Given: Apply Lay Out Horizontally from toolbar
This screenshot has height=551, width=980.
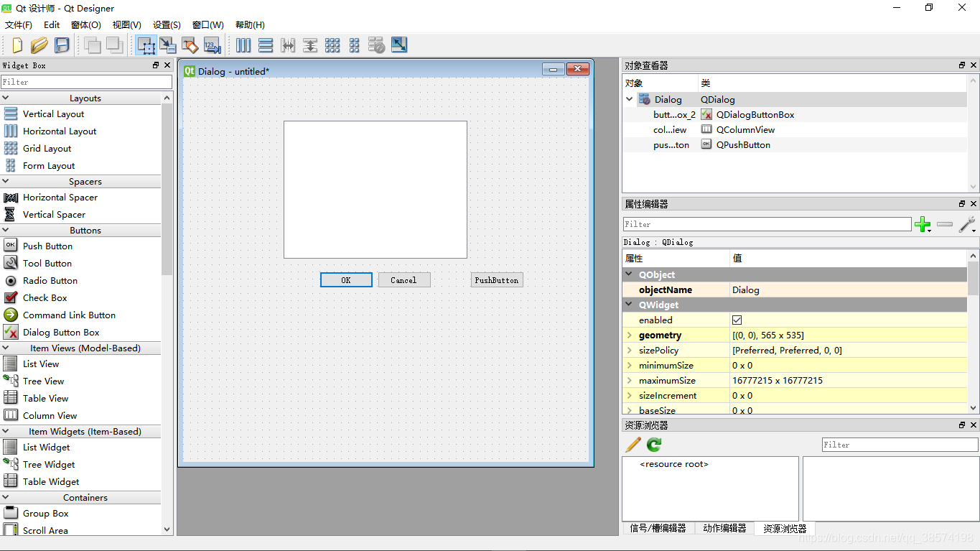Looking at the screenshot, I should [243, 45].
